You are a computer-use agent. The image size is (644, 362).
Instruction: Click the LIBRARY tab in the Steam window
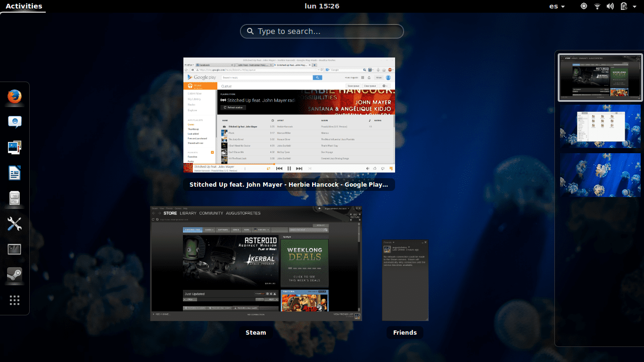click(188, 213)
